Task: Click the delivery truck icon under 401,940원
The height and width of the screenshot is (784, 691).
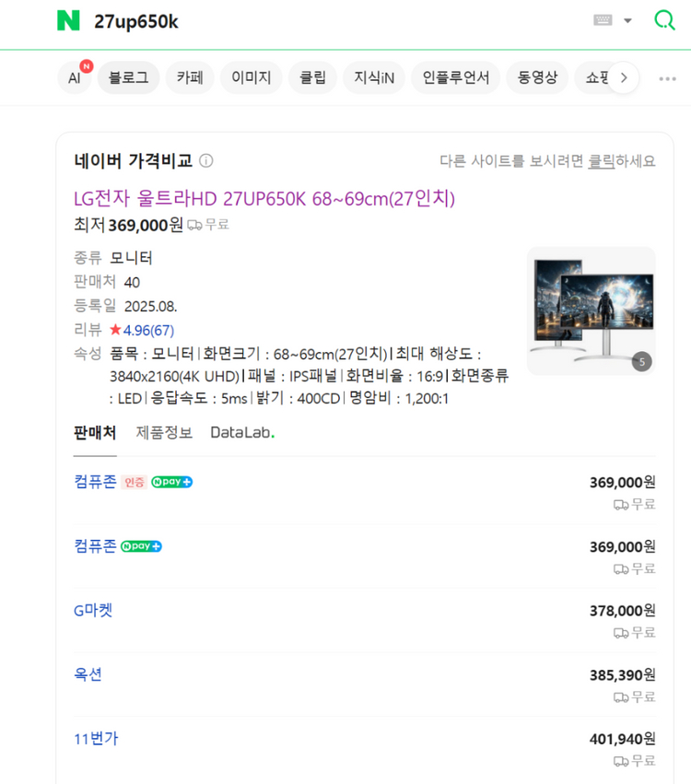Action: pos(621,762)
